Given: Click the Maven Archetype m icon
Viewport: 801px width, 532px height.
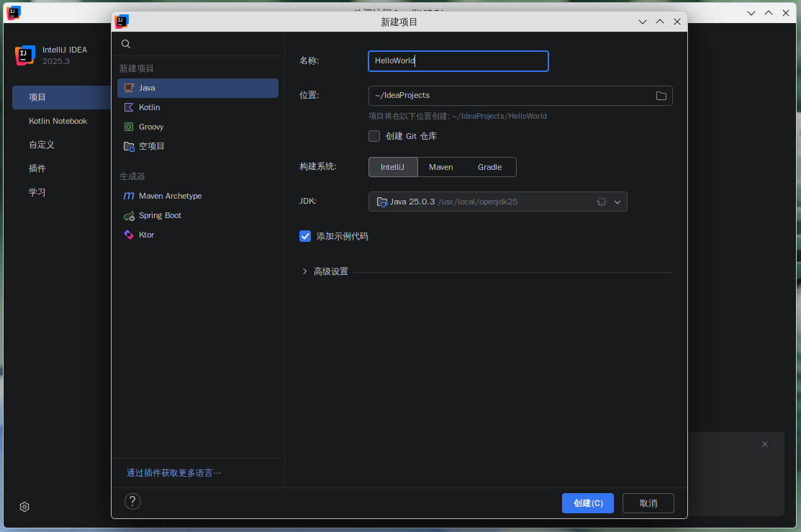Looking at the screenshot, I should (x=129, y=196).
